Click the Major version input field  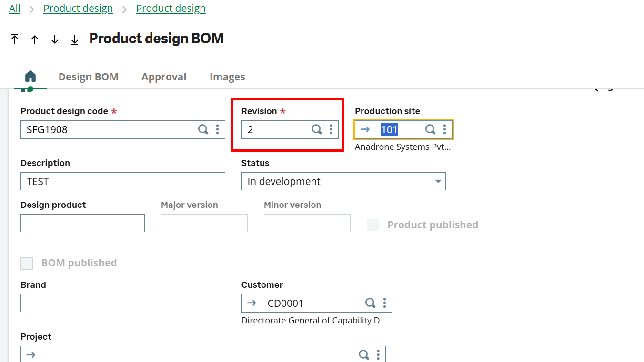[x=204, y=223]
